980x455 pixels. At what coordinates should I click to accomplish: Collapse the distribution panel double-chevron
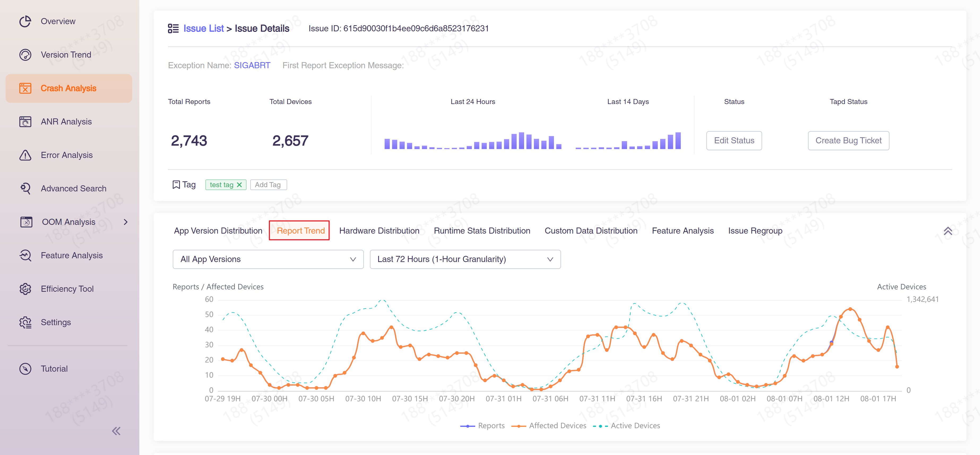click(948, 231)
